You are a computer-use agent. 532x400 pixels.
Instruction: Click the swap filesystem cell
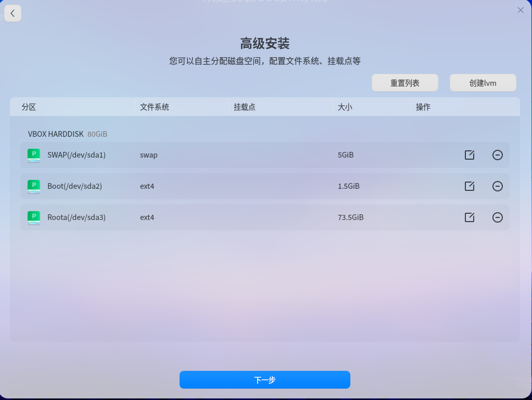[148, 155]
